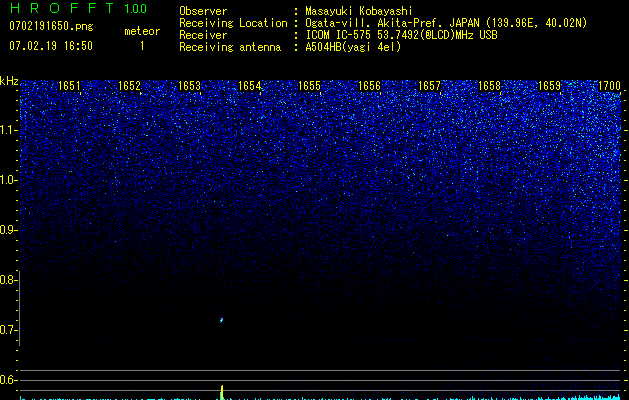
Task: Click the meteor count label
Action: tap(142, 31)
